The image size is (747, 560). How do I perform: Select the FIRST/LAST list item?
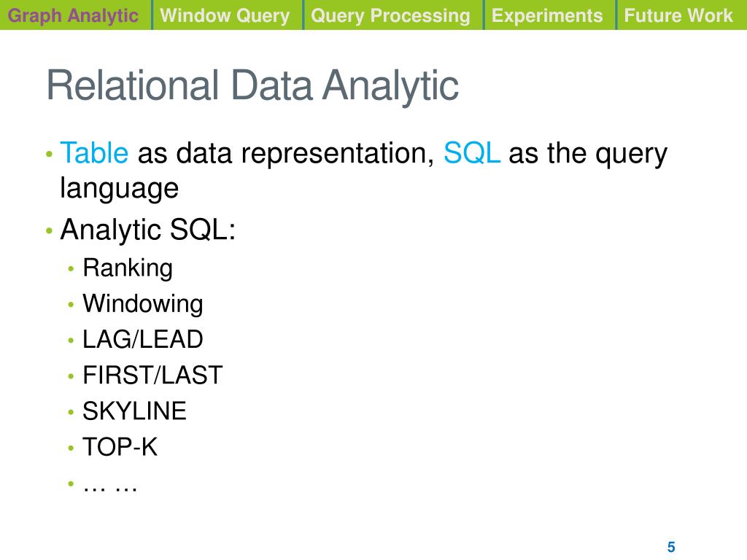click(152, 376)
